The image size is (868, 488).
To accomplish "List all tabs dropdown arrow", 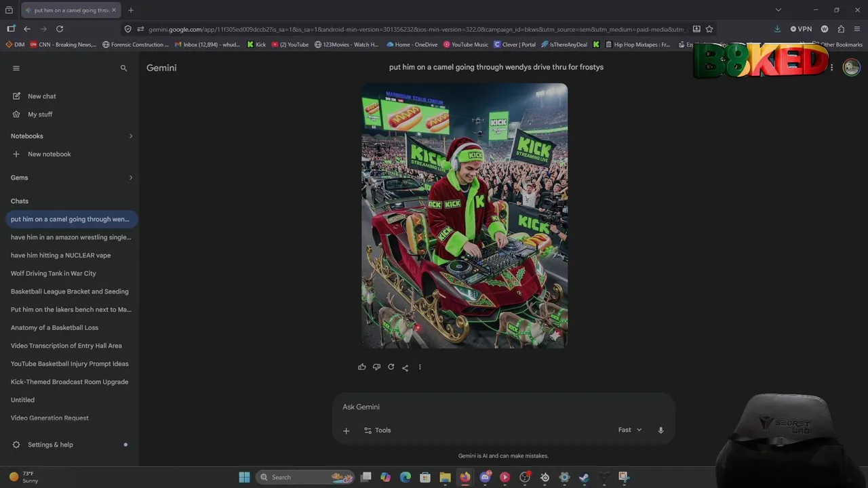I will tap(778, 10).
